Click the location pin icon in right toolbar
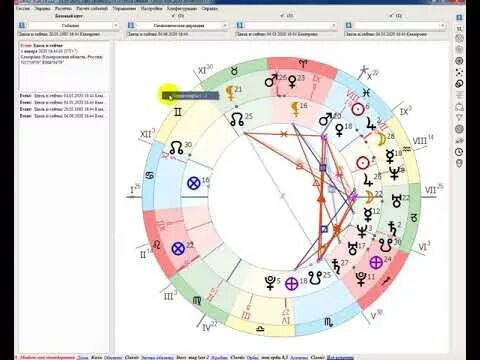 tap(459, 163)
